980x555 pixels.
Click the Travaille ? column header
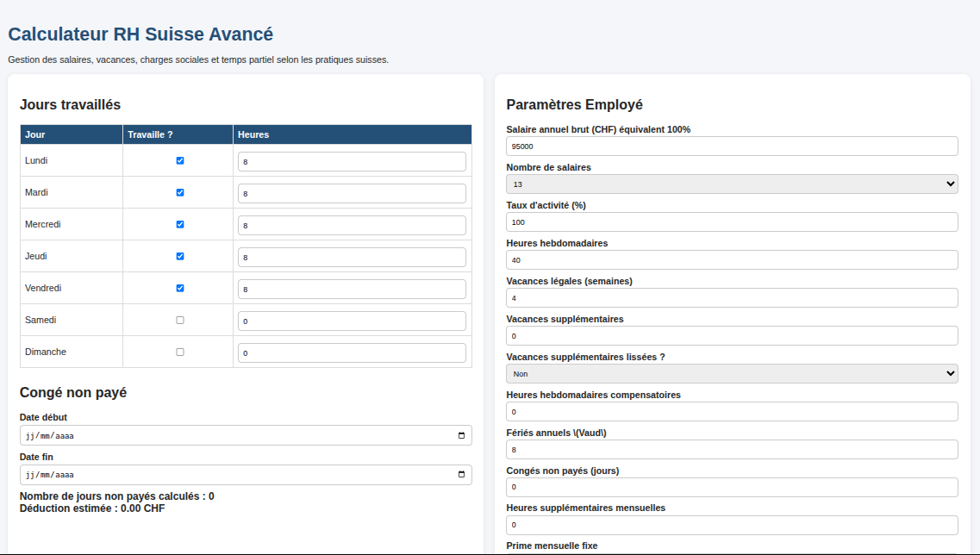coord(178,134)
